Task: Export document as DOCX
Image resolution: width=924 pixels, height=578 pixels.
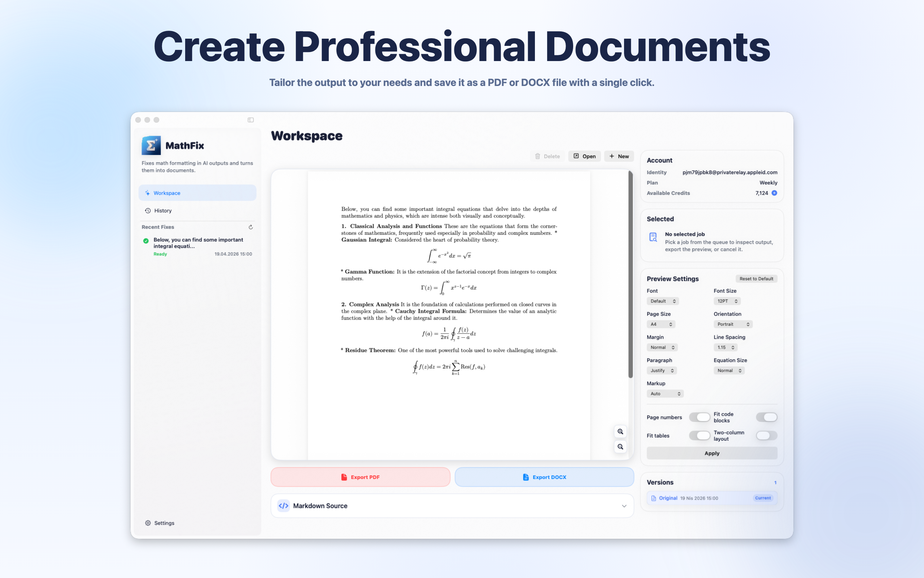Action: click(544, 477)
